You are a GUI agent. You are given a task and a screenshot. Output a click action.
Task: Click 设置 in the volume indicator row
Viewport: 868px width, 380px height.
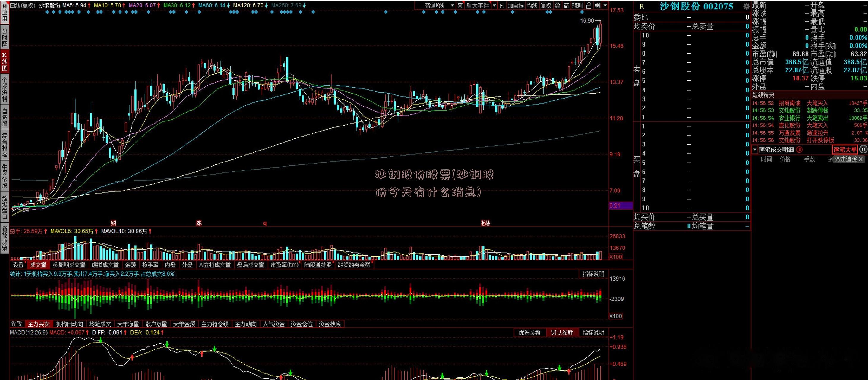(18, 265)
